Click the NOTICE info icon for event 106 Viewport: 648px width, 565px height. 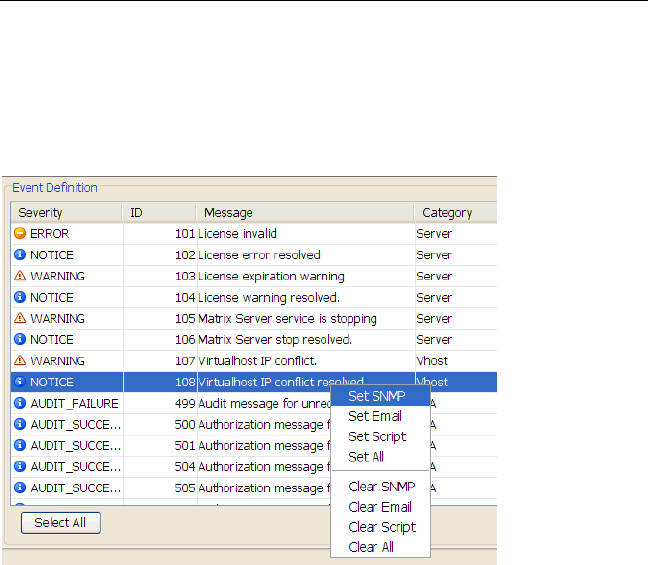tap(20, 340)
